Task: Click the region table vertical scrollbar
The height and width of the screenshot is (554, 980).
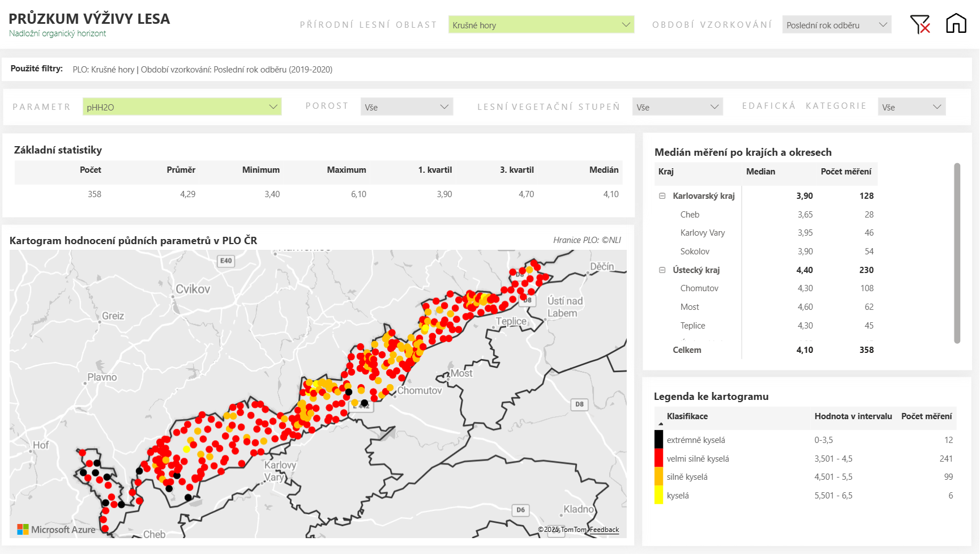Action: (957, 253)
